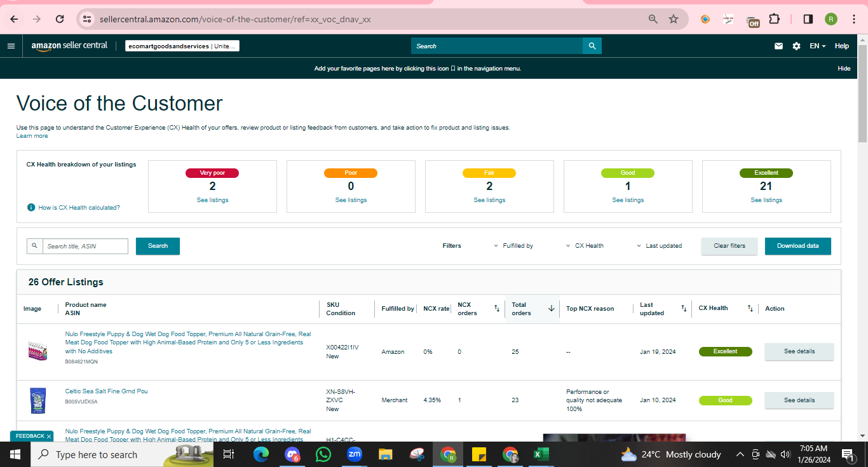Open the Chrome three-dot menu
This screenshot has height=467, width=868.
pyautogui.click(x=853, y=19)
